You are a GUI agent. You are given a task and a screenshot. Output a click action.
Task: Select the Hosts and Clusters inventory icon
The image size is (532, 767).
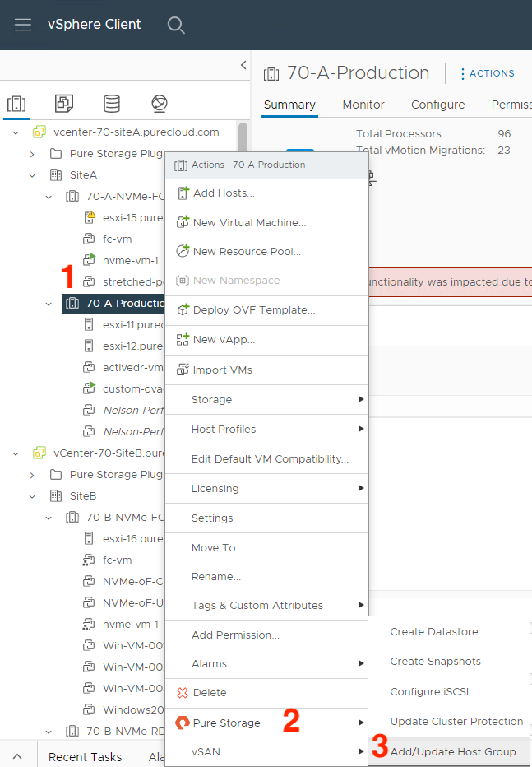[x=16, y=104]
